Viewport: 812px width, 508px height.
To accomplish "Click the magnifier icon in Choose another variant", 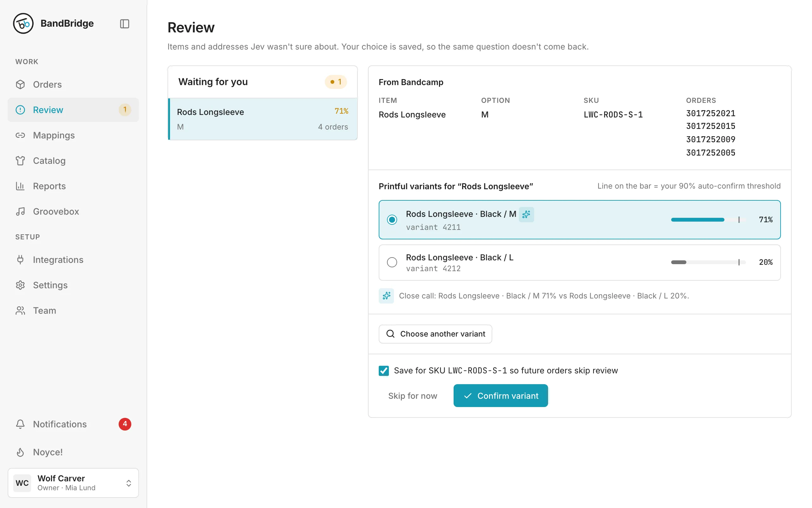I will coord(390,334).
